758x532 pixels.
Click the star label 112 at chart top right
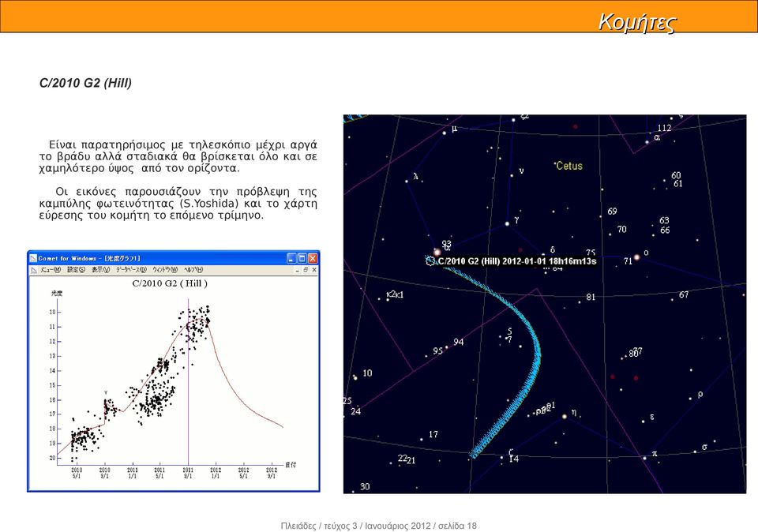pos(664,128)
